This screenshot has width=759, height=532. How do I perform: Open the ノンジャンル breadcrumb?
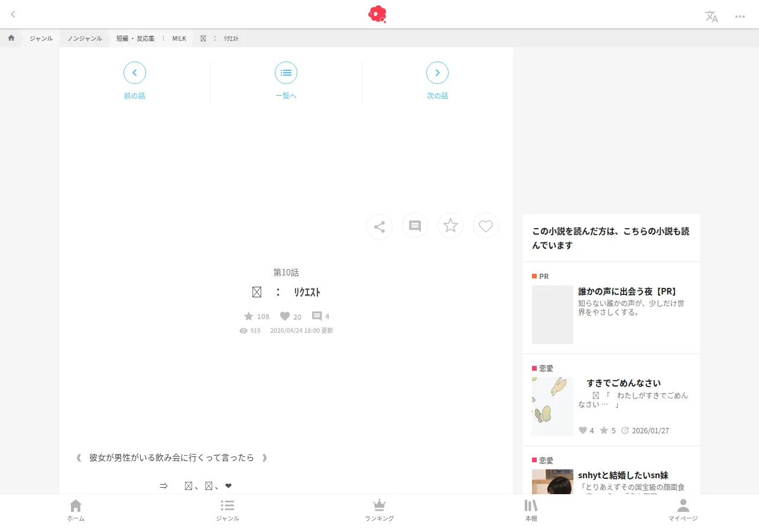click(85, 38)
